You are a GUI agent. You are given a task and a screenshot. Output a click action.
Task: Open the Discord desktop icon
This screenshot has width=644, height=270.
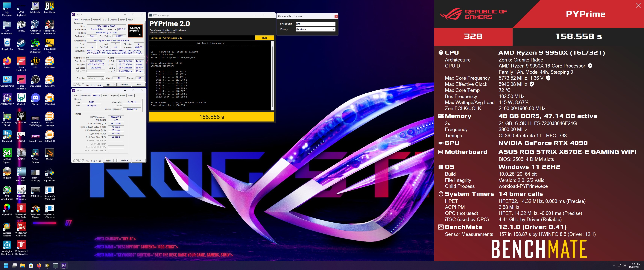coord(36,99)
